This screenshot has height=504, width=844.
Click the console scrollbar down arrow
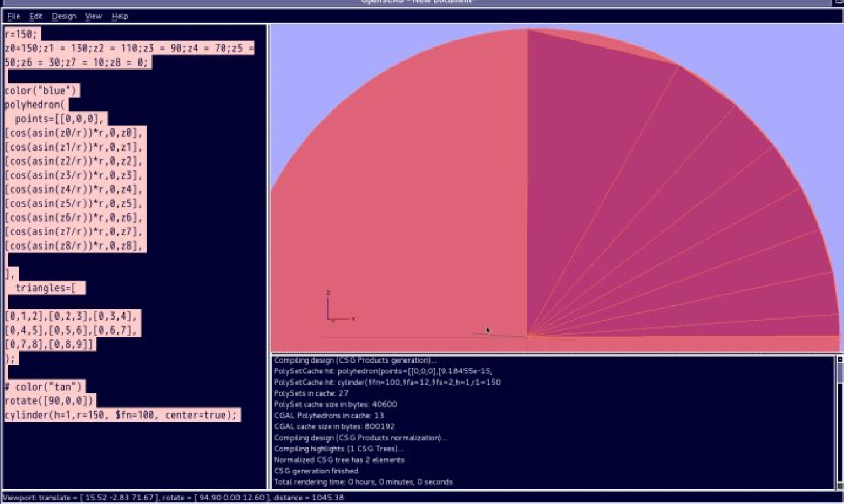click(839, 485)
